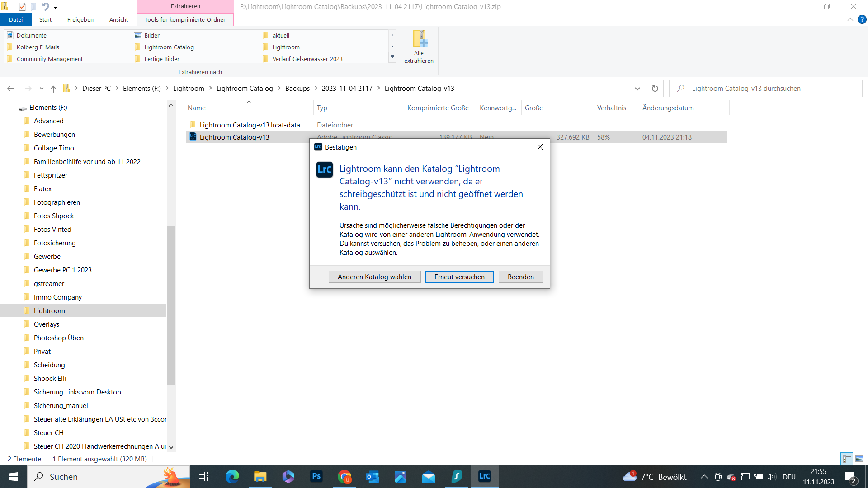The image size is (868, 488).
Task: Launch Photoshop from the taskbar
Action: (x=316, y=477)
